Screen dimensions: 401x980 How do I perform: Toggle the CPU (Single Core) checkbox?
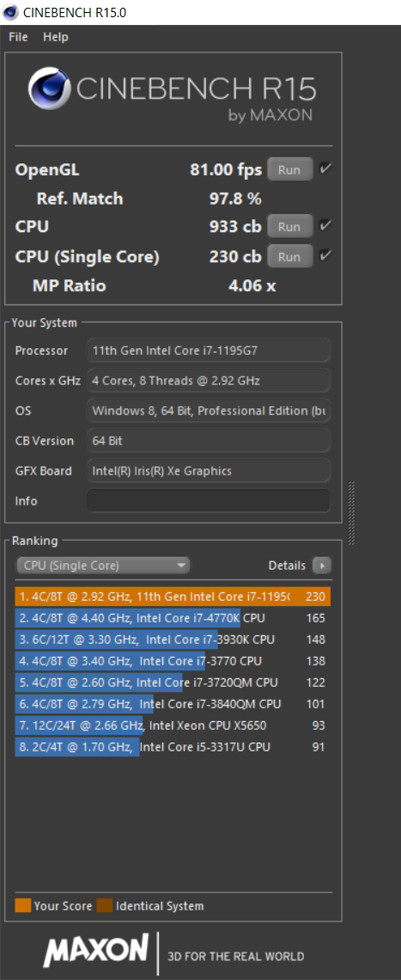[x=325, y=255]
